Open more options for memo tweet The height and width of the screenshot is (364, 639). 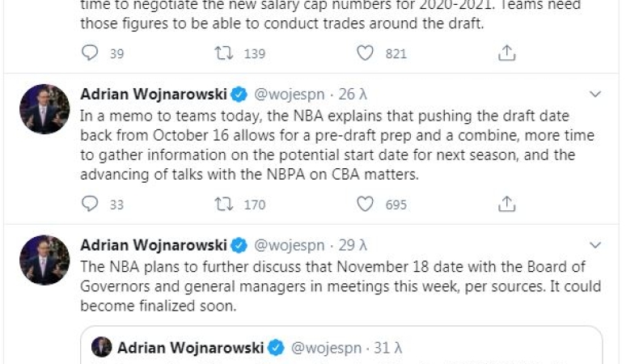pyautogui.click(x=595, y=95)
